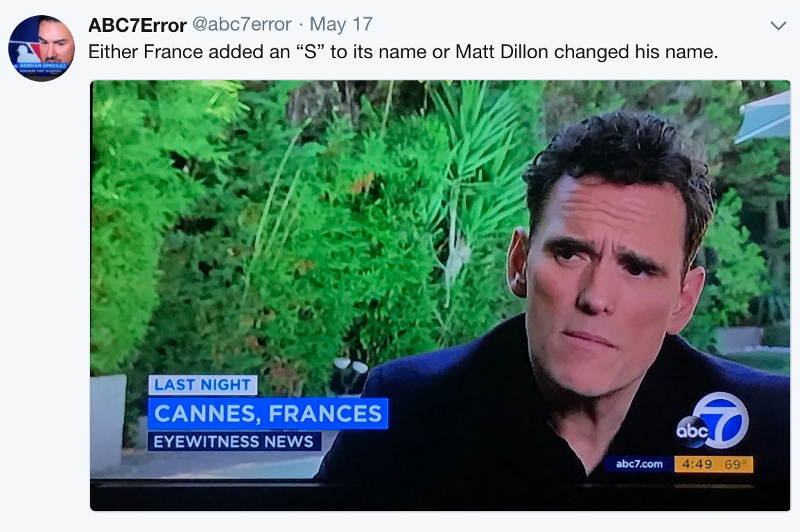The height and width of the screenshot is (532, 800).
Task: Click the EYEWITNESS NEWS banner
Action: tap(234, 441)
